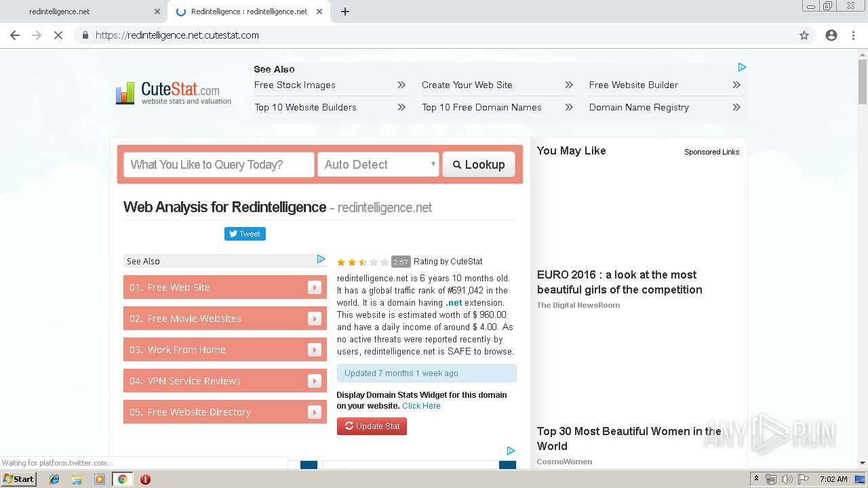Click the Sponsored Links label
Screen dimensions: 868x488
[711, 152]
